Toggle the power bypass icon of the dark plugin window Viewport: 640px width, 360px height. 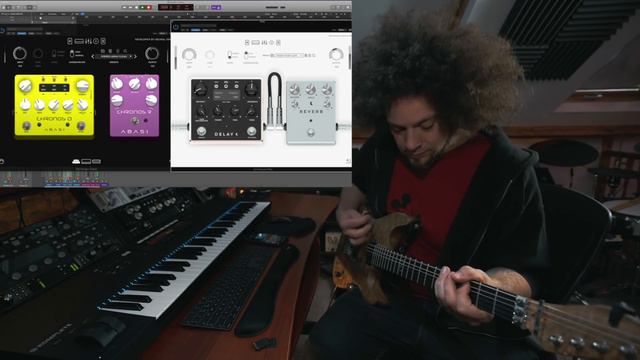tap(2, 30)
